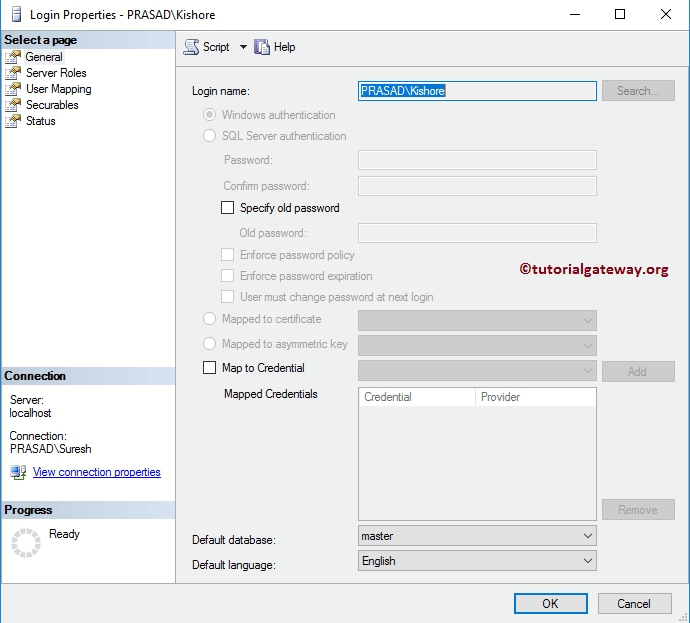Toggle Enforce password policy checkbox
690x623 pixels.
click(x=228, y=255)
